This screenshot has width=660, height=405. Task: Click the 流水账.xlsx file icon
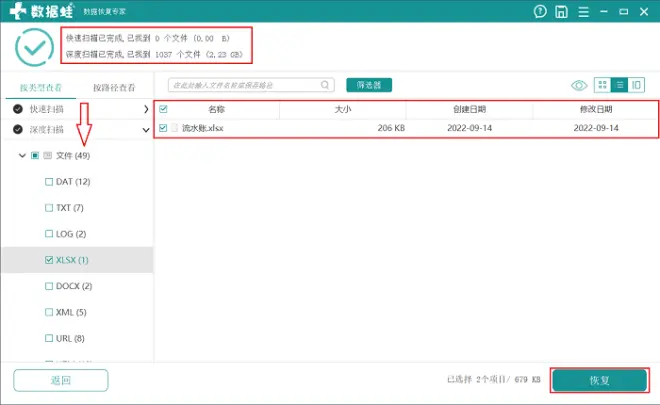click(x=174, y=128)
